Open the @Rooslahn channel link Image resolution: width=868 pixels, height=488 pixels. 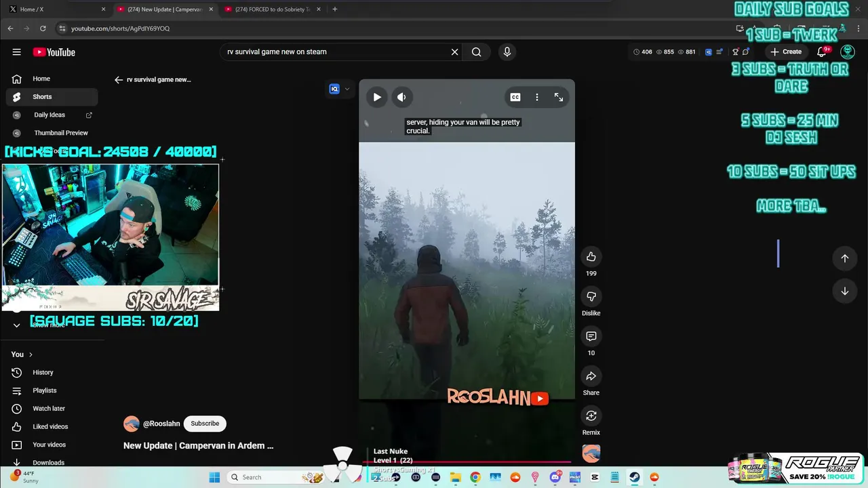coord(161,424)
